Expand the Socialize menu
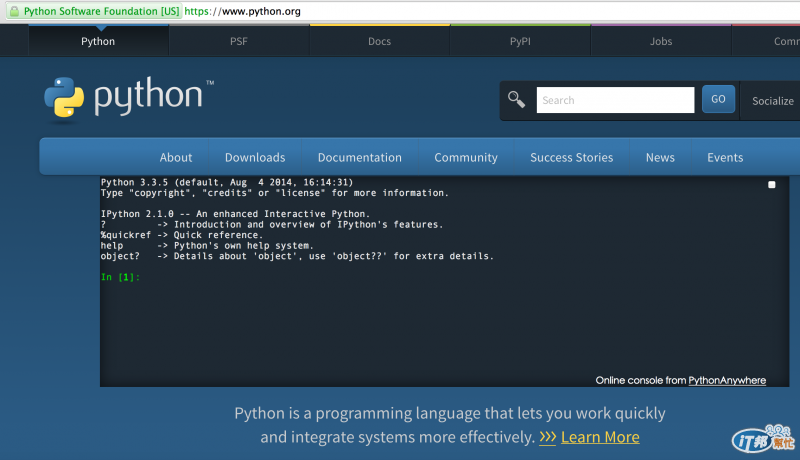800x460 pixels. click(x=772, y=101)
